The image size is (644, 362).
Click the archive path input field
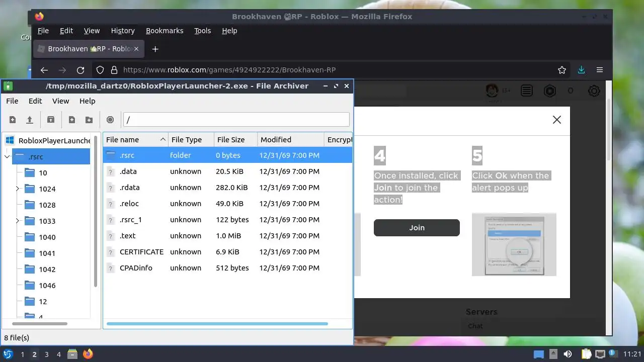[236, 120]
